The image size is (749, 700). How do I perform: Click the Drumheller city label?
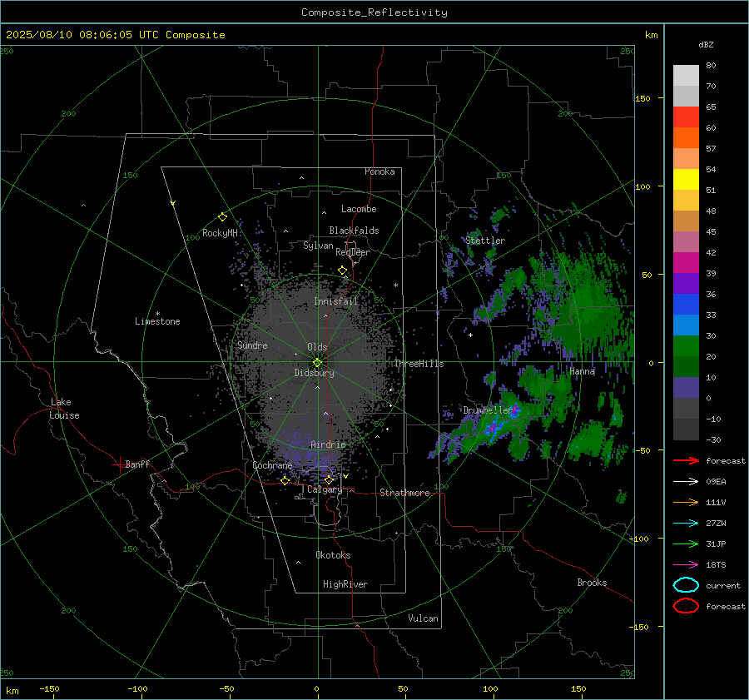[487, 410]
